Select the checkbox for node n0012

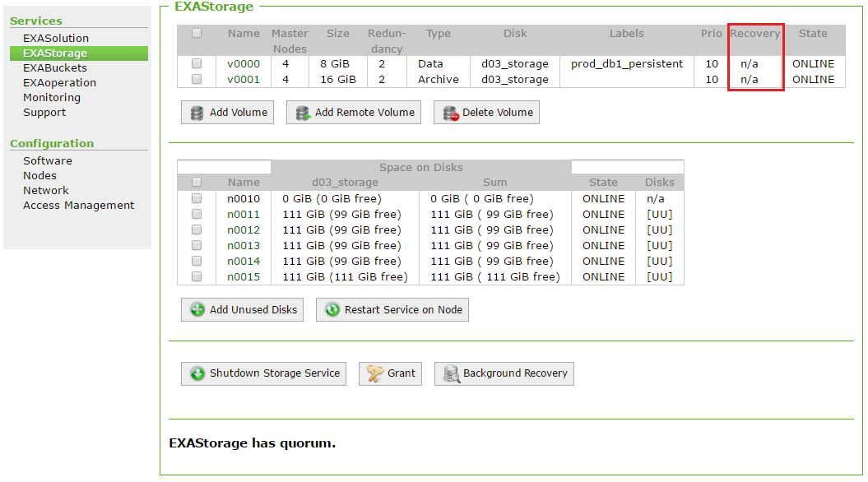(x=197, y=229)
